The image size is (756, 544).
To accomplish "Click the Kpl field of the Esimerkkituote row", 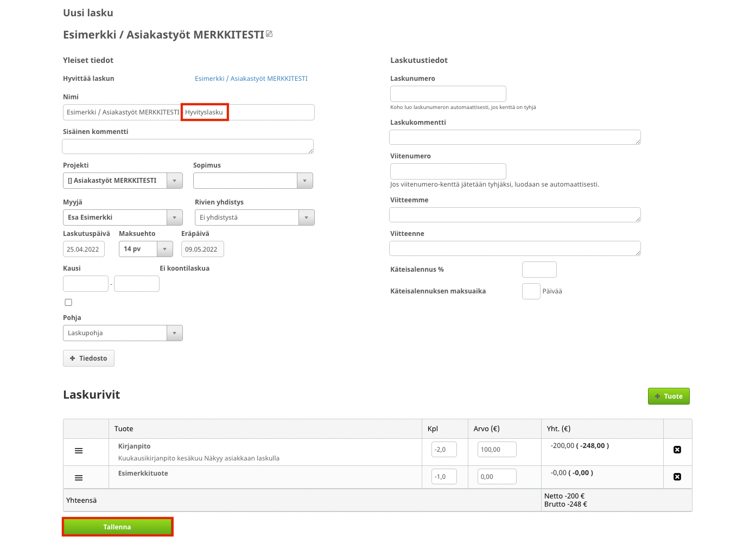I will [444, 477].
